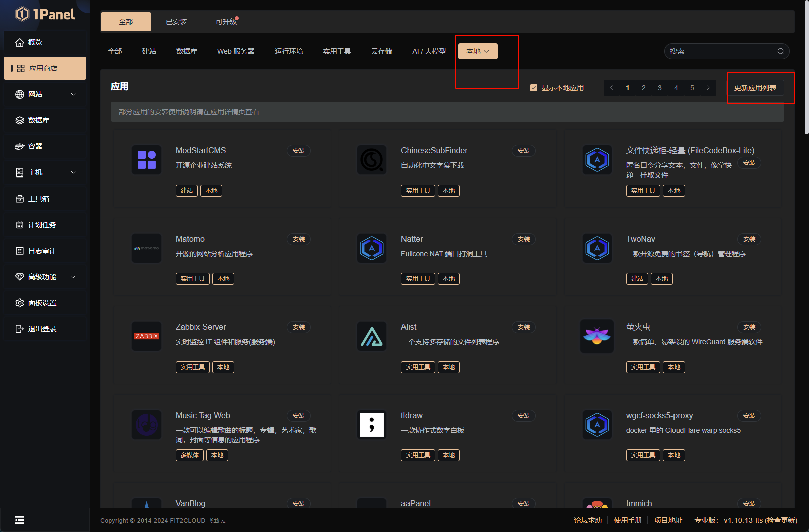
Task: Open the Zabbix-Server app icon
Action: 147,336
